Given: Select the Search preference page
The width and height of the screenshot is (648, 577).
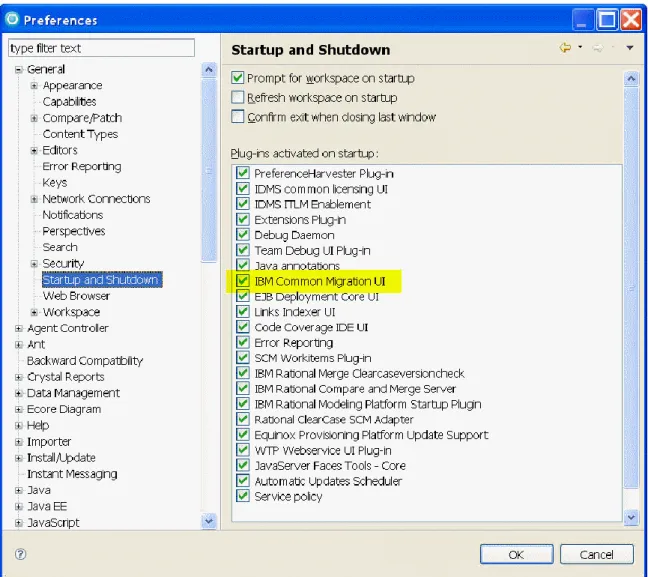Looking at the screenshot, I should 60,247.
